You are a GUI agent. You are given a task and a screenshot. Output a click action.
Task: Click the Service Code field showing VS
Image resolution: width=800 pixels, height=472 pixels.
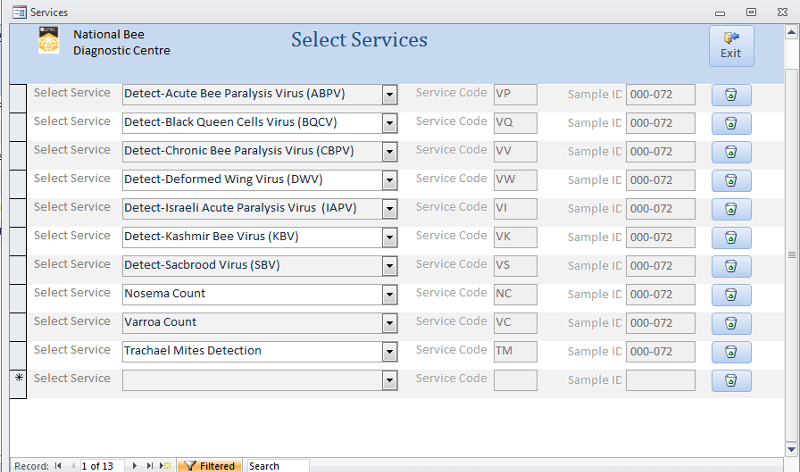click(515, 266)
